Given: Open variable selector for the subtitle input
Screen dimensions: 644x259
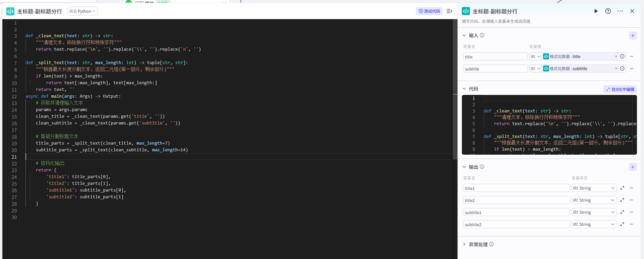Looking at the screenshot, I should [622, 69].
